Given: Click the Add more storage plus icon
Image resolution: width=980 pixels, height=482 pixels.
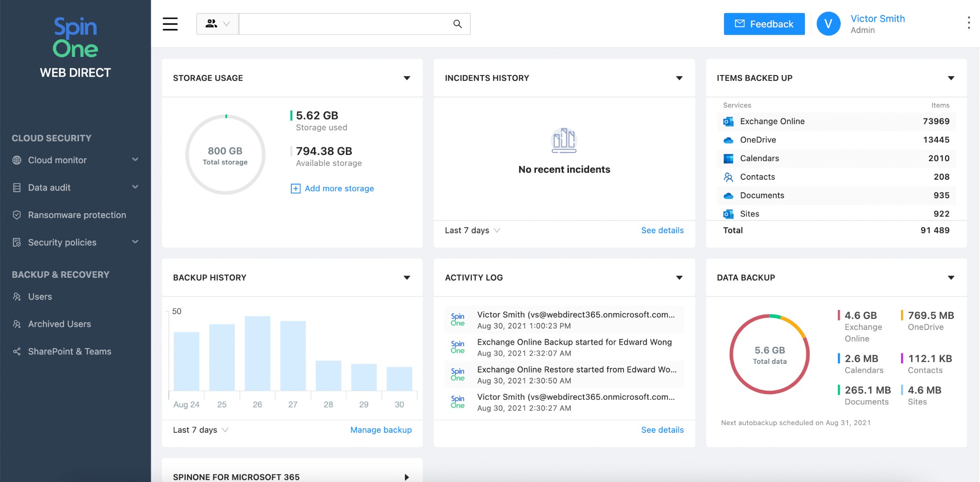Looking at the screenshot, I should point(296,188).
